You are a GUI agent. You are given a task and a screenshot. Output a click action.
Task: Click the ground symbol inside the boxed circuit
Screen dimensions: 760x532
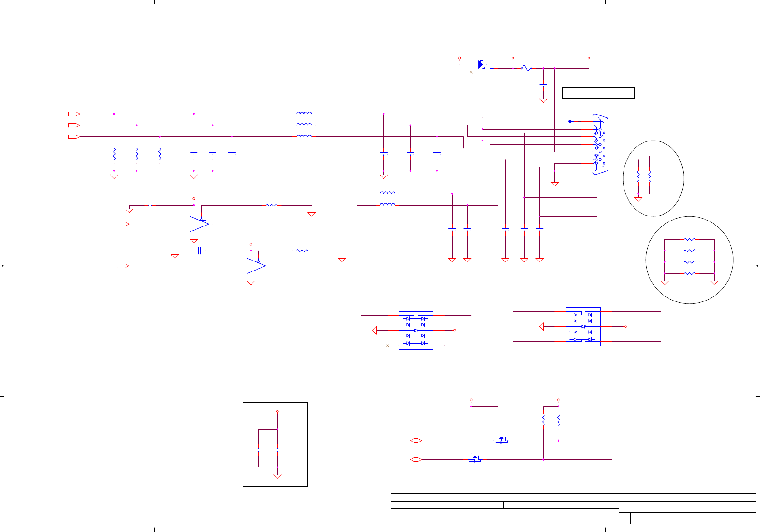[277, 476]
